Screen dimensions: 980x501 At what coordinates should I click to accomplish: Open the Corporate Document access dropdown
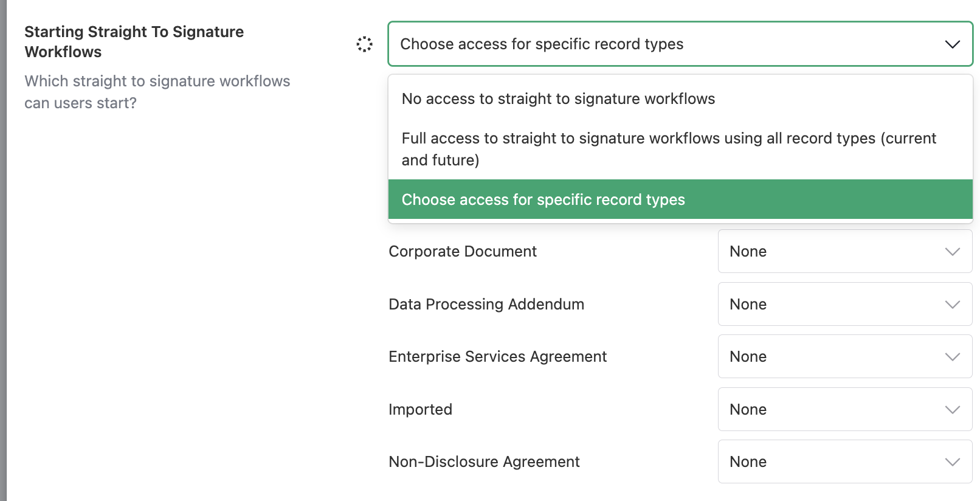tap(845, 251)
